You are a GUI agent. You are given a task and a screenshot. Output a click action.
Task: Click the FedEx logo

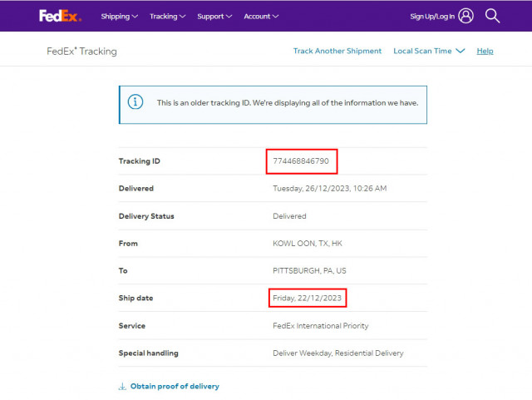(60, 16)
